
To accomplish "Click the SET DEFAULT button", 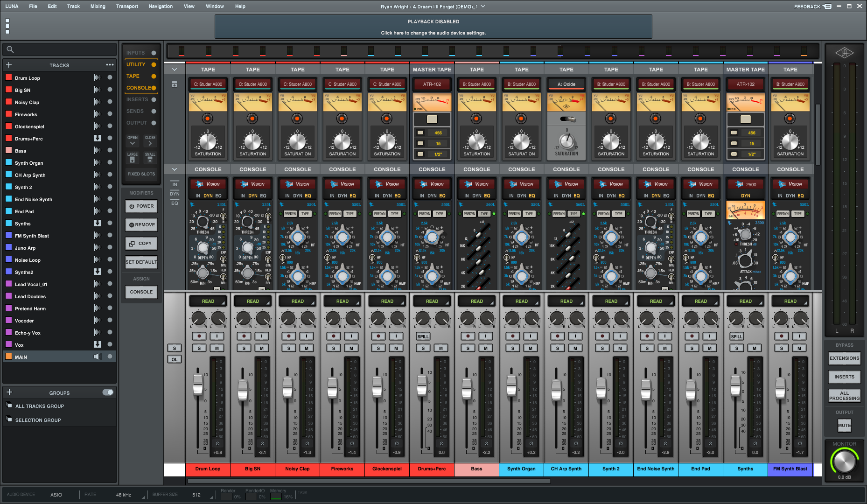I will tap(141, 262).
